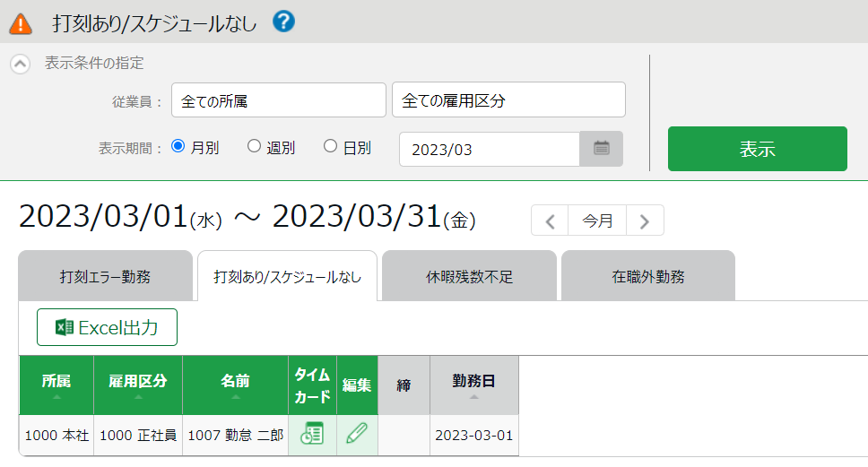
Task: Open the 在職外勤務 tab
Action: coord(647,276)
